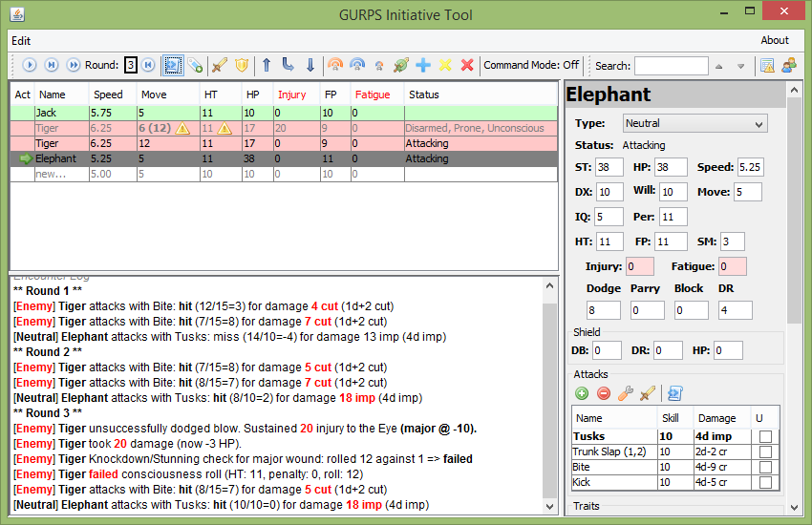Image resolution: width=812 pixels, height=525 pixels.
Task: Click the add tag icon
Action: pyautogui.click(x=195, y=65)
